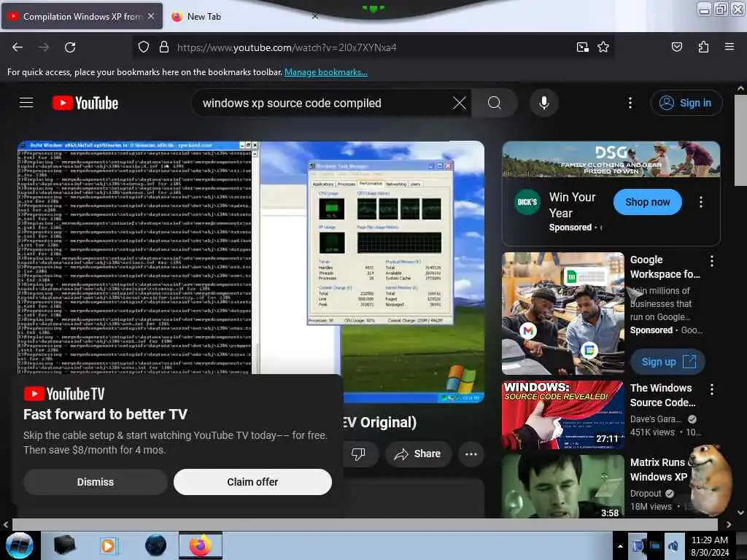The height and width of the screenshot is (560, 747).
Task: Open picture-in-picture icon in the address bar
Action: (x=582, y=47)
